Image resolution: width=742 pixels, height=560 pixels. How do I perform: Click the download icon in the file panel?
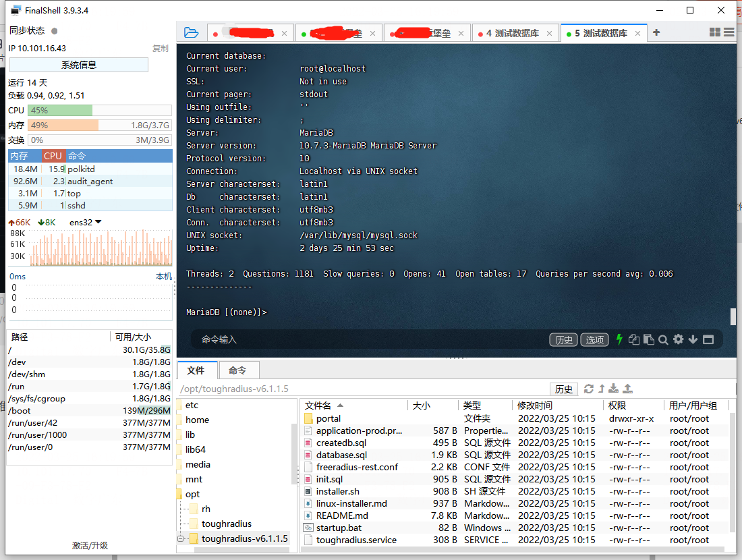pyautogui.click(x=614, y=389)
